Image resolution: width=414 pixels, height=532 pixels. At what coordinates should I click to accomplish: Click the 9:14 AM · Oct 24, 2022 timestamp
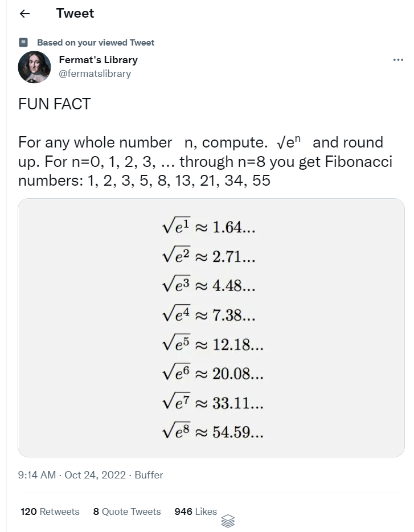72,474
